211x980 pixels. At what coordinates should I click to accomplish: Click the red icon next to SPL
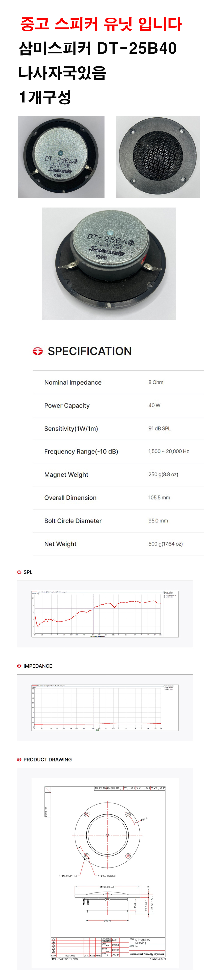pyautogui.click(x=19, y=572)
